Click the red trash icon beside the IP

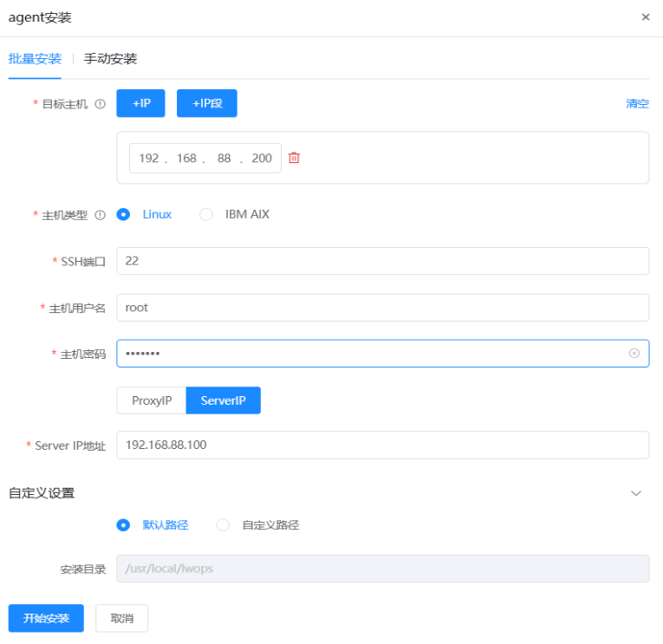(x=294, y=158)
